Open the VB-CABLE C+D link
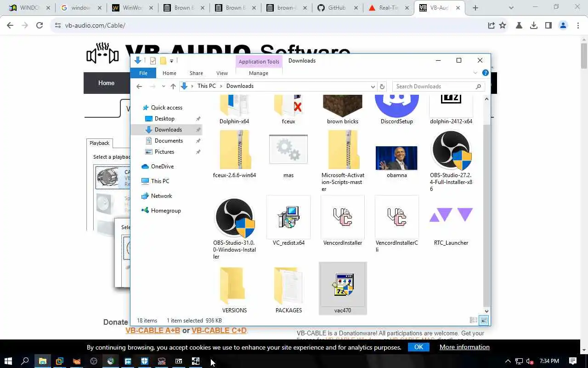 [x=219, y=330]
